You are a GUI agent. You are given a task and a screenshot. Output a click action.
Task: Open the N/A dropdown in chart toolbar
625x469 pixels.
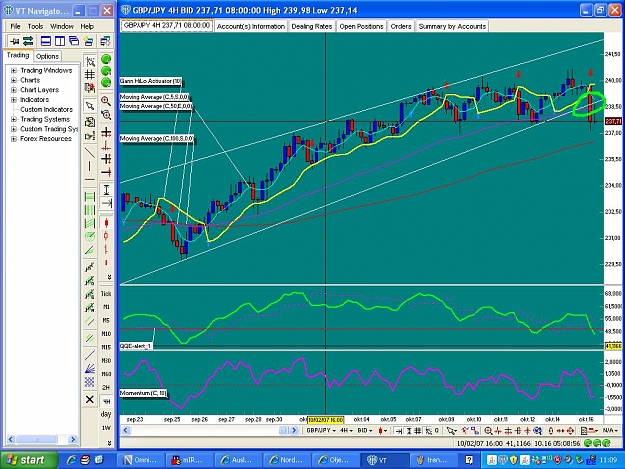pyautogui.click(x=610, y=431)
